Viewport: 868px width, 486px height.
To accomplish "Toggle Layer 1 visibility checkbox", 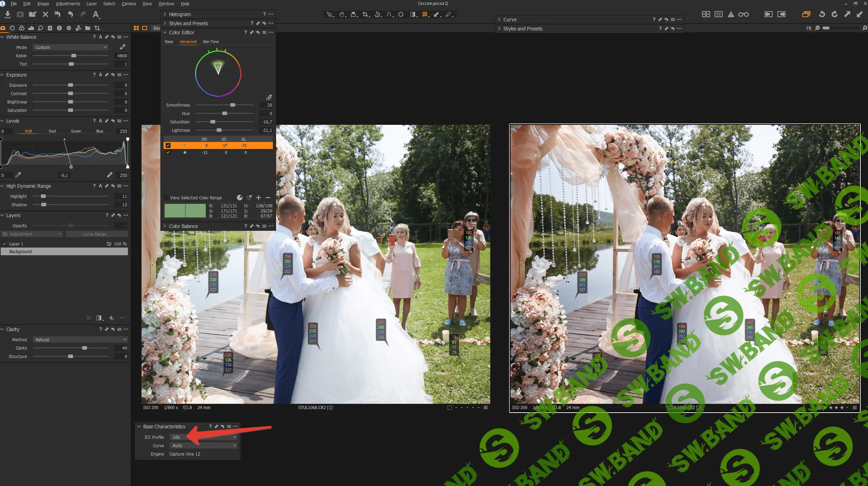I will coord(4,244).
